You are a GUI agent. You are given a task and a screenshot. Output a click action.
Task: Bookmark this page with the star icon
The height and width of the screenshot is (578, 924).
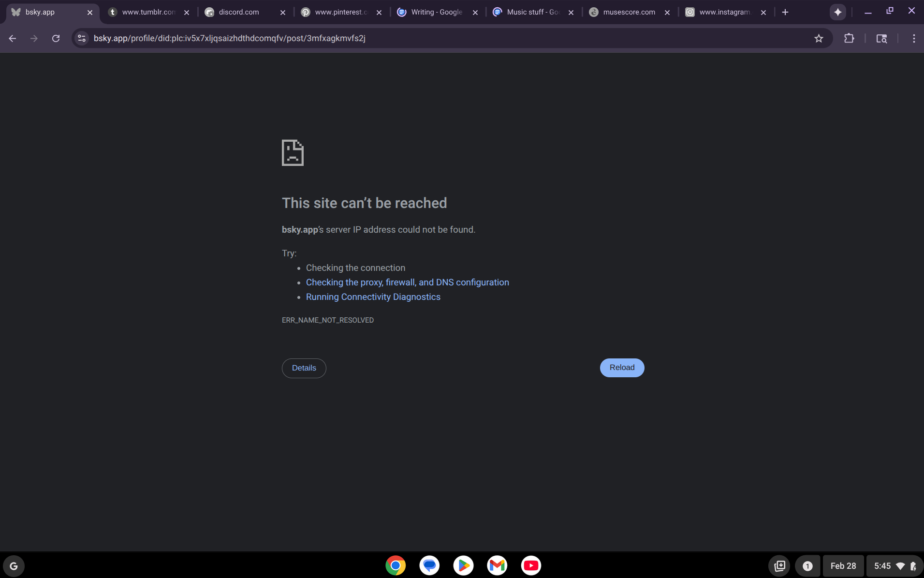tap(818, 39)
